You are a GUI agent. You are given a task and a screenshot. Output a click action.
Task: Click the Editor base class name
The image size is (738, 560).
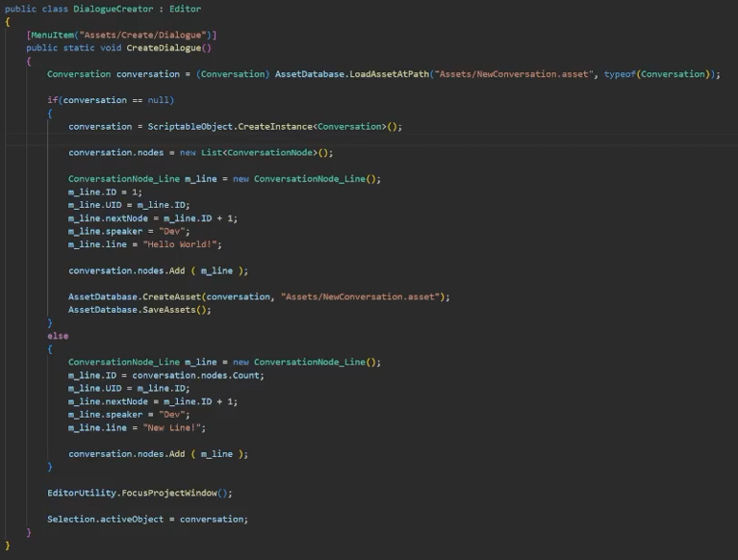(x=185, y=9)
